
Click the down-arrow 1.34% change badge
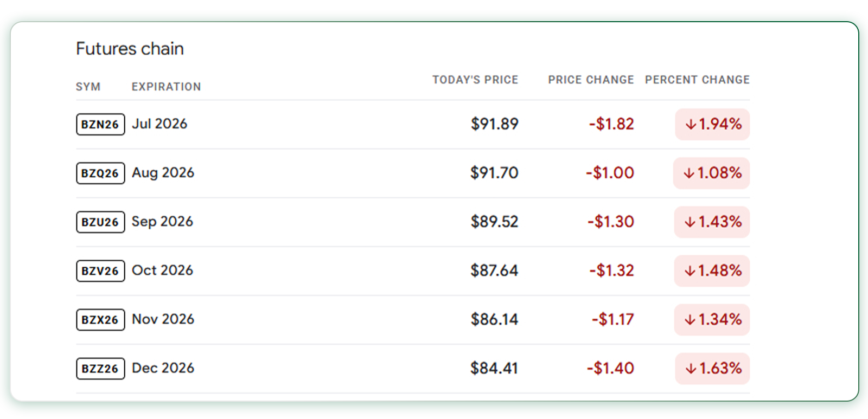(712, 319)
